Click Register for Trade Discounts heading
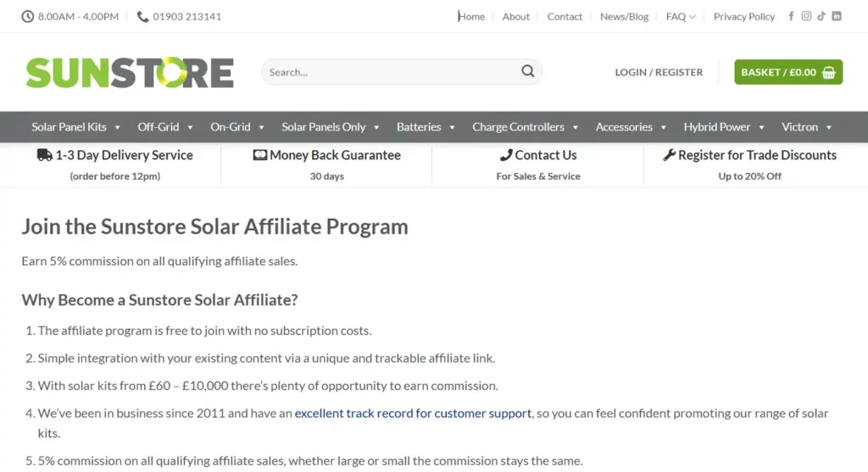Viewport: 868px width, 472px height. 757,155
